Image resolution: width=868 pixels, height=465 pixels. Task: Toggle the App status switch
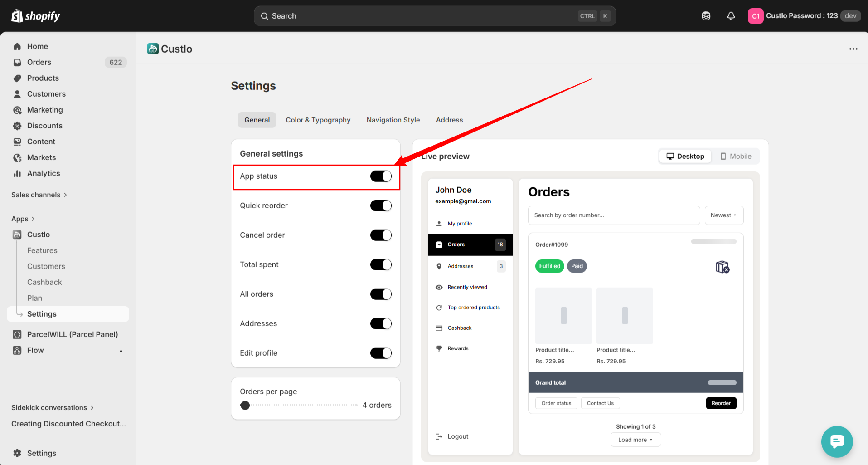pyautogui.click(x=381, y=176)
